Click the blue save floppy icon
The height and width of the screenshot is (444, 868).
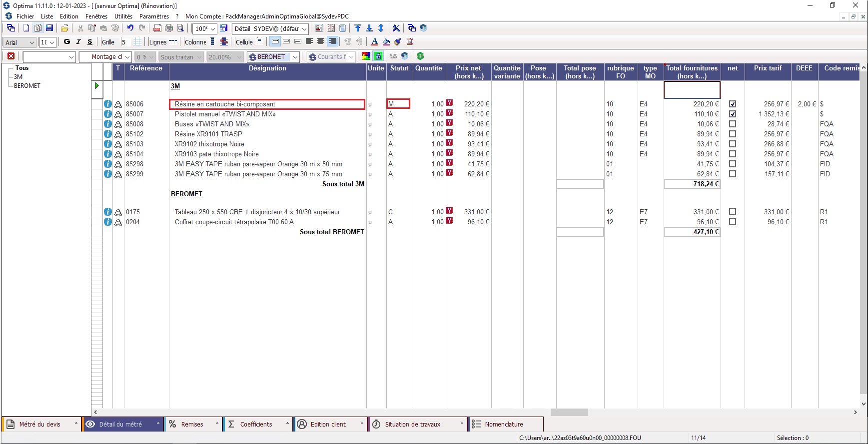tap(49, 28)
